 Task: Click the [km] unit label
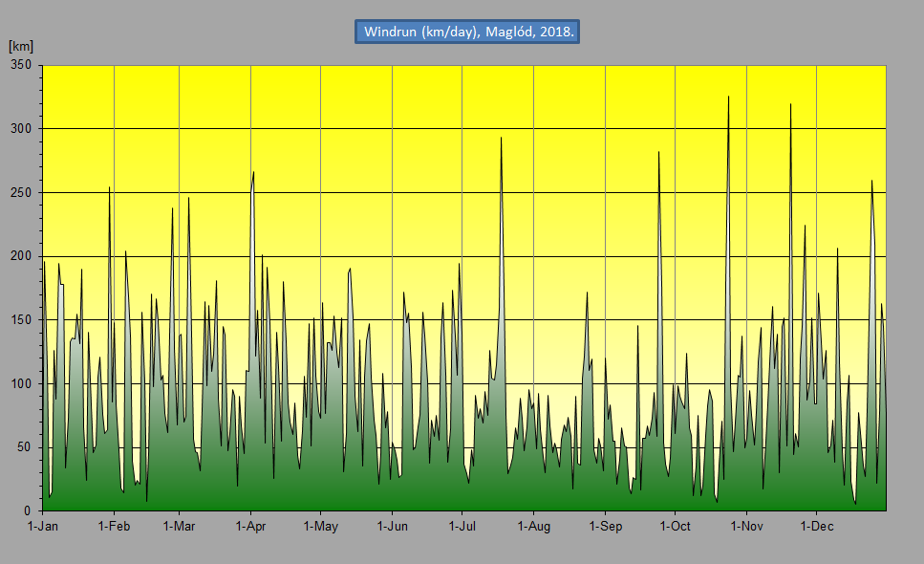point(21,46)
